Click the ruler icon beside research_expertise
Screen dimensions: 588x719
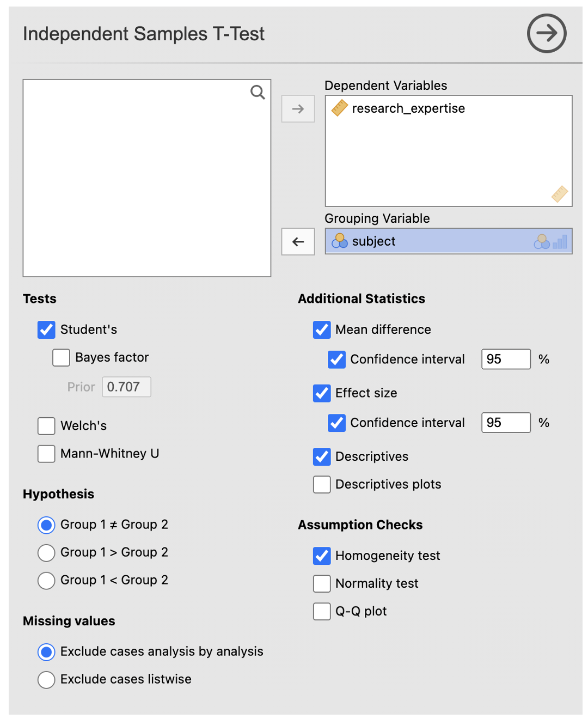(x=340, y=108)
